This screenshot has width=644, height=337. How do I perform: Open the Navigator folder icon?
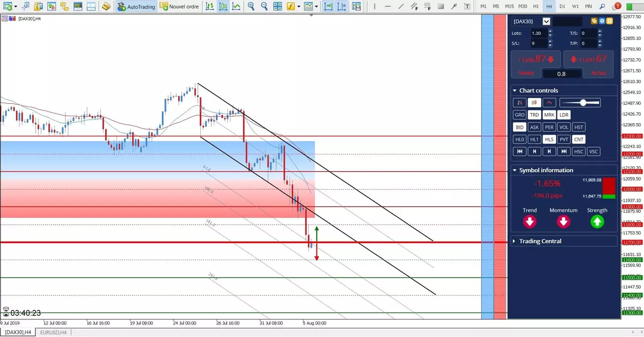pyautogui.click(x=64, y=7)
